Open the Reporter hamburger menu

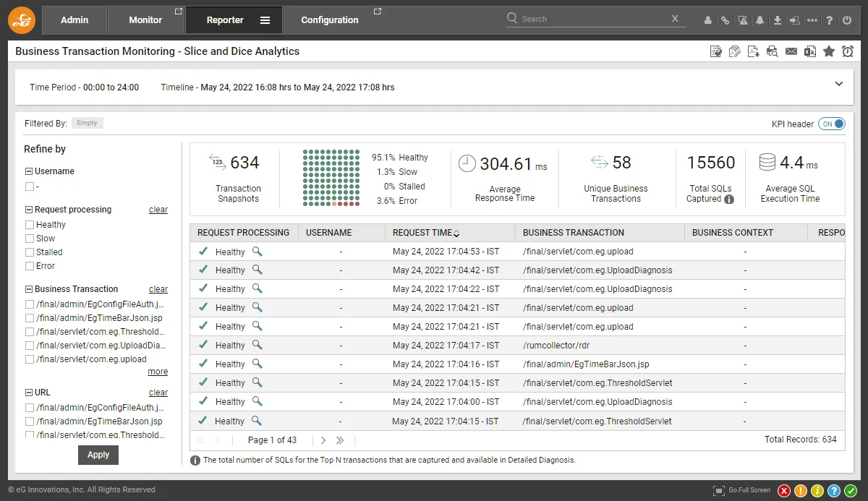(x=265, y=20)
